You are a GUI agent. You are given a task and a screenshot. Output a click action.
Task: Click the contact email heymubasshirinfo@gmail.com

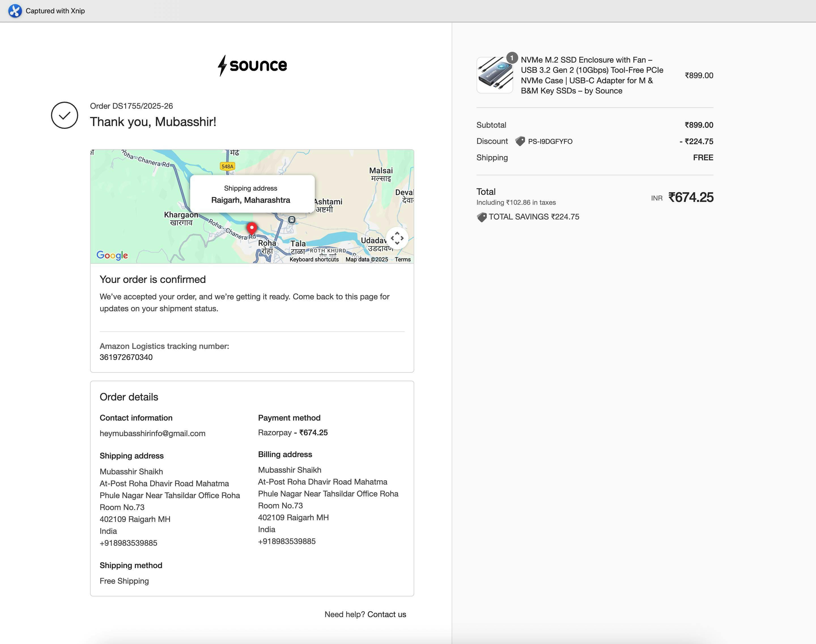click(x=152, y=434)
